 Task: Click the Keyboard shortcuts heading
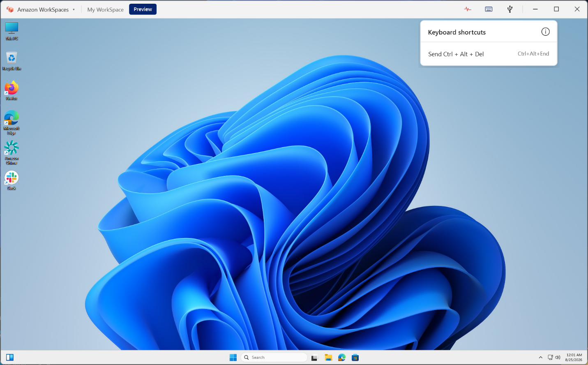[x=457, y=32]
